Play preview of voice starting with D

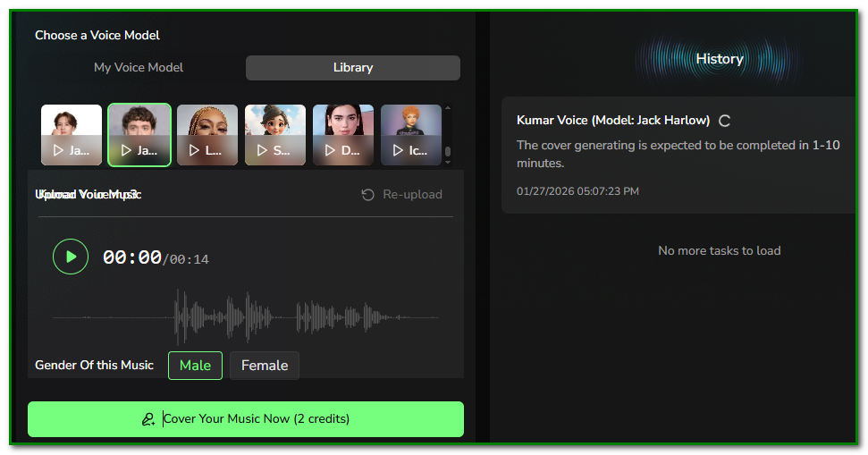click(330, 151)
